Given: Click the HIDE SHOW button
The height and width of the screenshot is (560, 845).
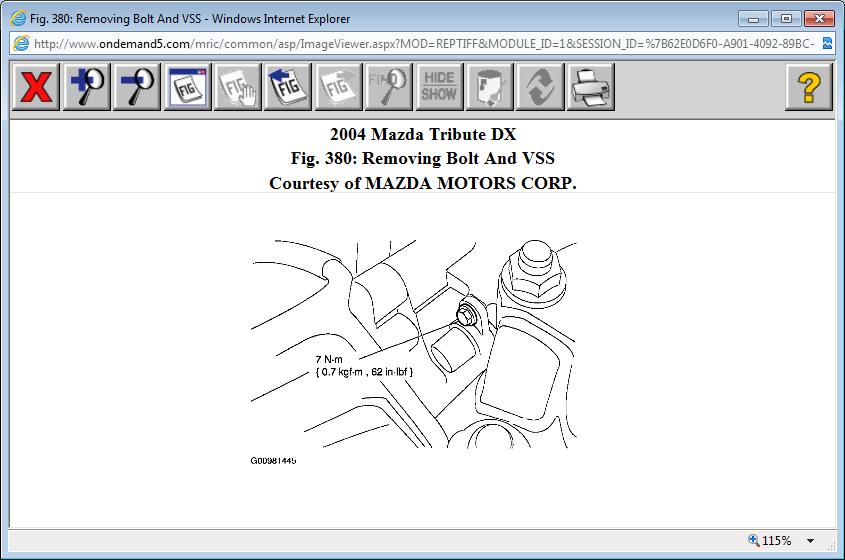Looking at the screenshot, I should 439,87.
